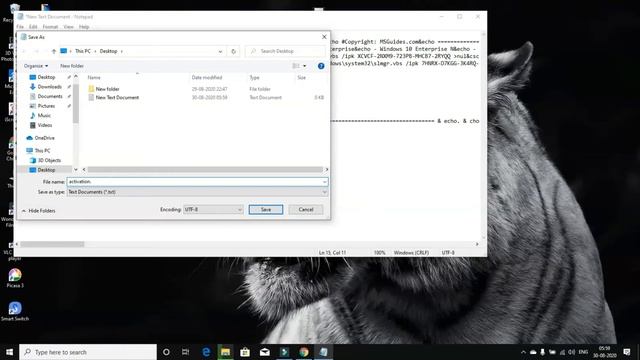Select Desktop under This PC tree
640x360 pixels.
point(46,170)
